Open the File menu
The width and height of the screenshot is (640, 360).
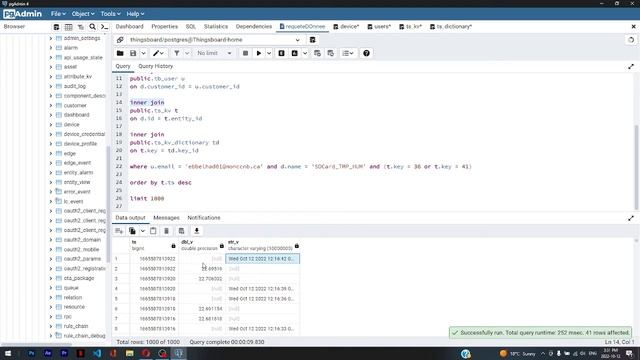coord(58,14)
